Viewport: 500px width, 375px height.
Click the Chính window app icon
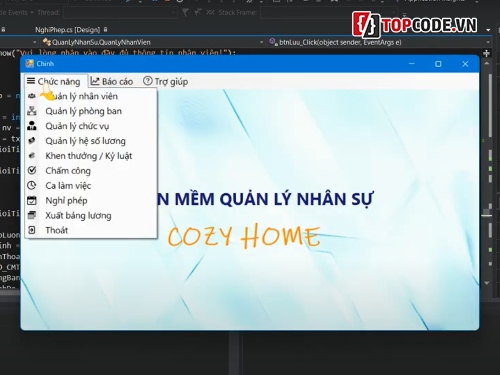[30, 63]
